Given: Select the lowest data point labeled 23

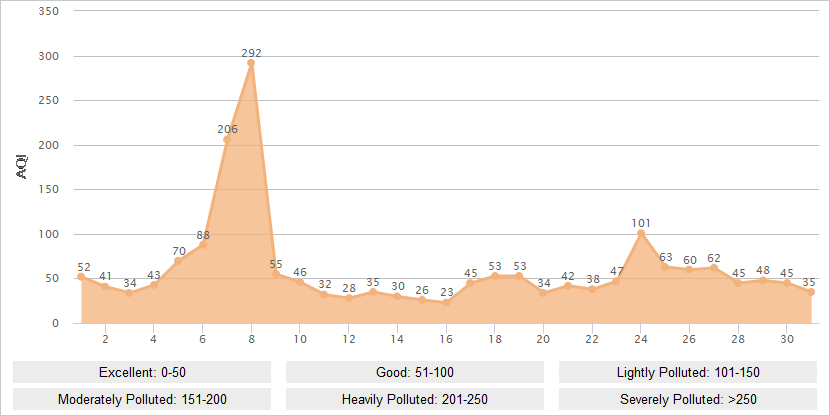Looking at the screenshot, I should point(446,302).
